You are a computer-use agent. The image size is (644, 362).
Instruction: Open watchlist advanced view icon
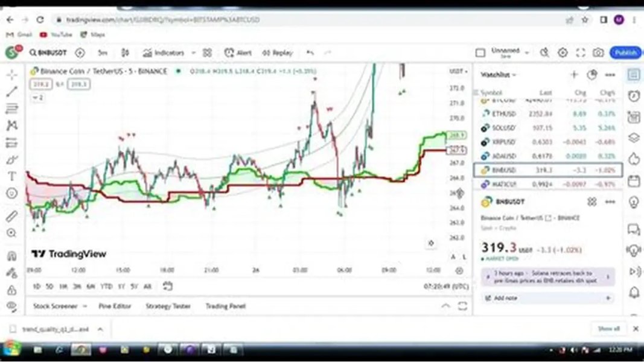coord(592,75)
